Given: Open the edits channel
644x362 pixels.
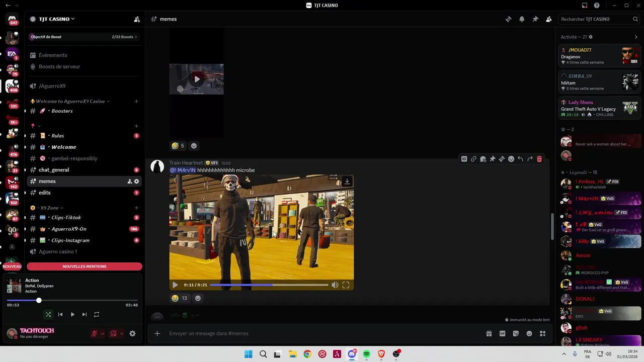Looking at the screenshot, I should tap(84, 193).
